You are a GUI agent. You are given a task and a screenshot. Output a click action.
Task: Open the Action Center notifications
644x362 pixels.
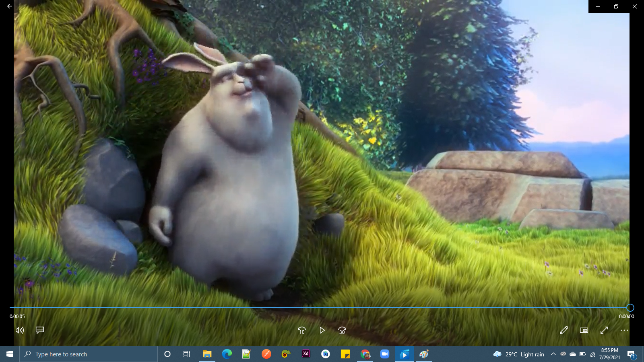pos(631,354)
